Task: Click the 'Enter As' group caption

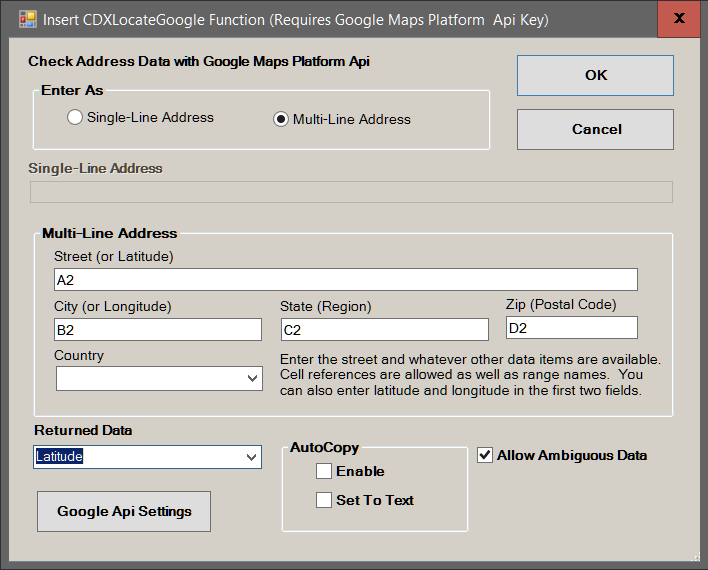Action: [72, 90]
